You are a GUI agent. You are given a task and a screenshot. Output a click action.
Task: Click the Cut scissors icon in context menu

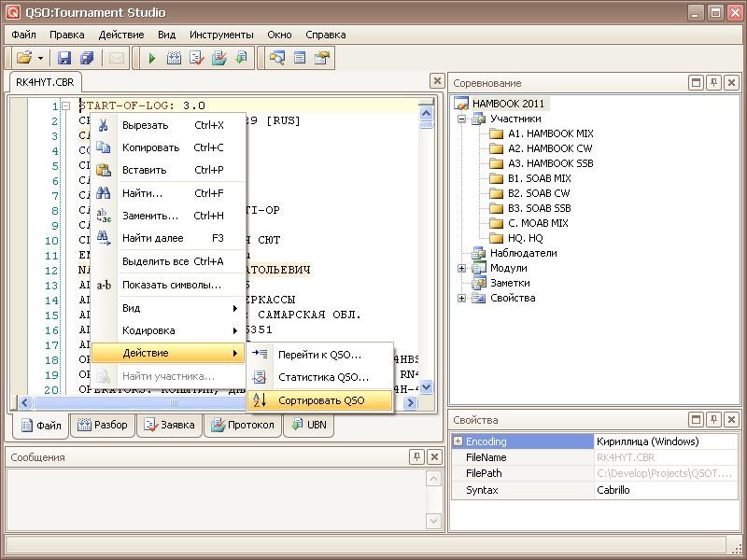pos(105,125)
